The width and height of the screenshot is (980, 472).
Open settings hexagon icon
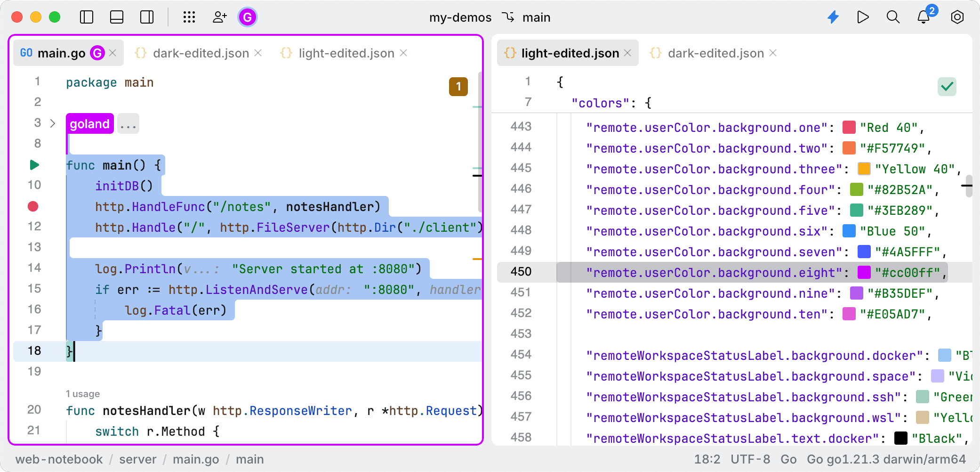(x=957, y=17)
